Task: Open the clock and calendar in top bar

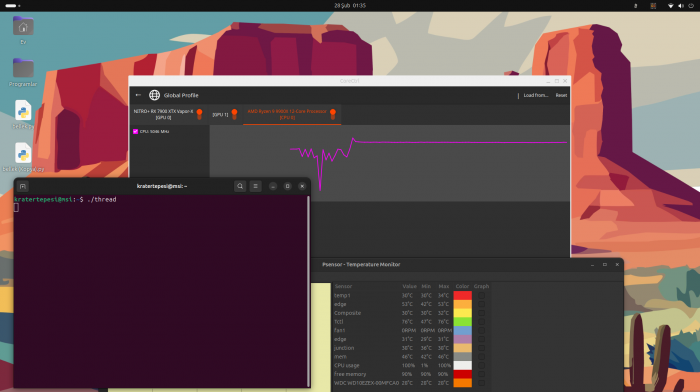Action: pyautogui.click(x=350, y=6)
